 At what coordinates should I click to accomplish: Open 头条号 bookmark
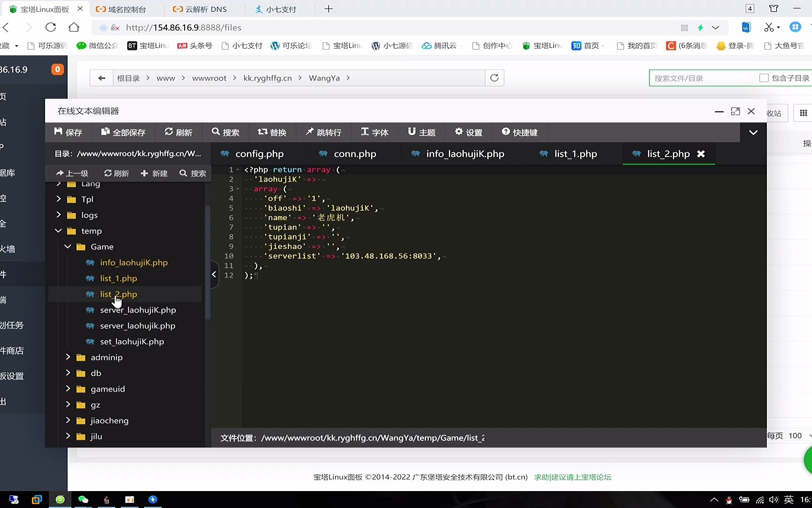pos(195,46)
